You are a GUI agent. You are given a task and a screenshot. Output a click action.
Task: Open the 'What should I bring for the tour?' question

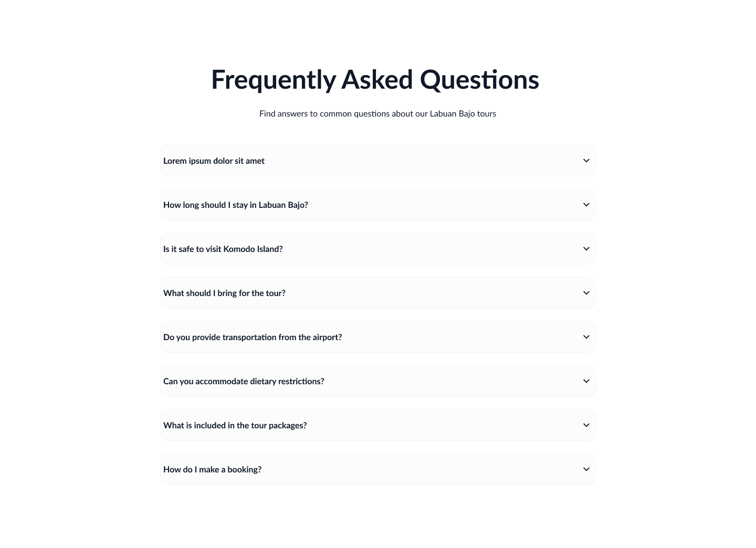point(377,293)
